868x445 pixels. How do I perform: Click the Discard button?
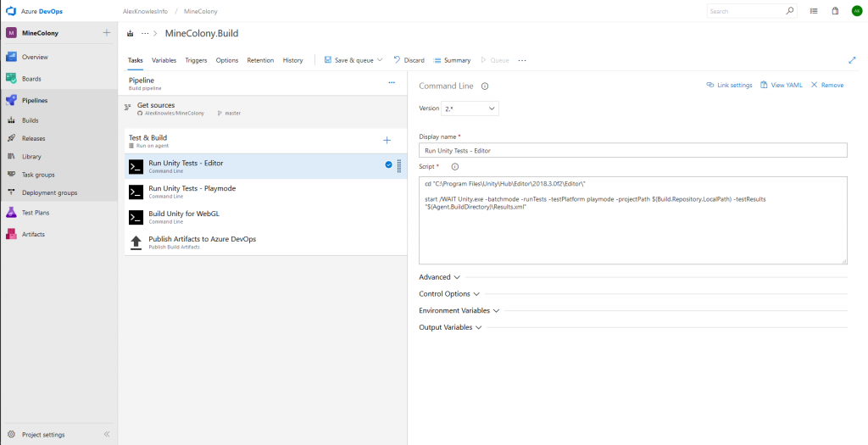point(409,60)
